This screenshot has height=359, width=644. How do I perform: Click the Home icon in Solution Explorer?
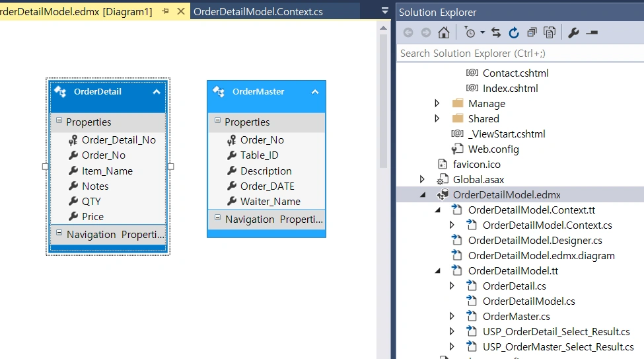point(444,32)
